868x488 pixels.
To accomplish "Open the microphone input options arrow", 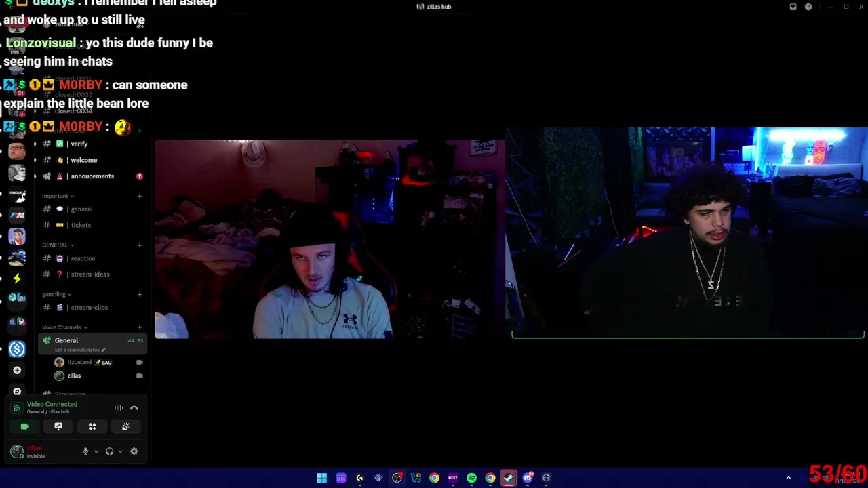I will (96, 451).
